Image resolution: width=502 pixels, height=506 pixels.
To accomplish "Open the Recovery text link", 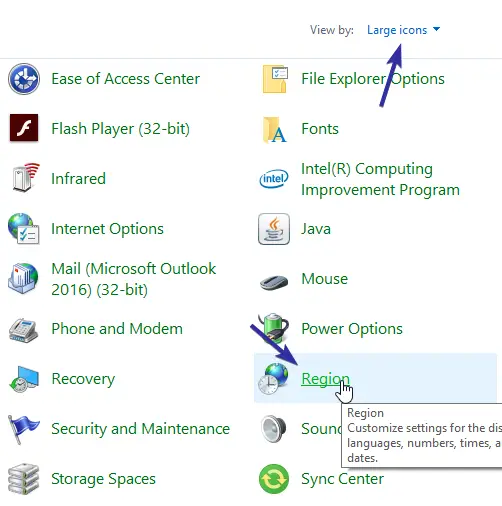I will tap(83, 379).
